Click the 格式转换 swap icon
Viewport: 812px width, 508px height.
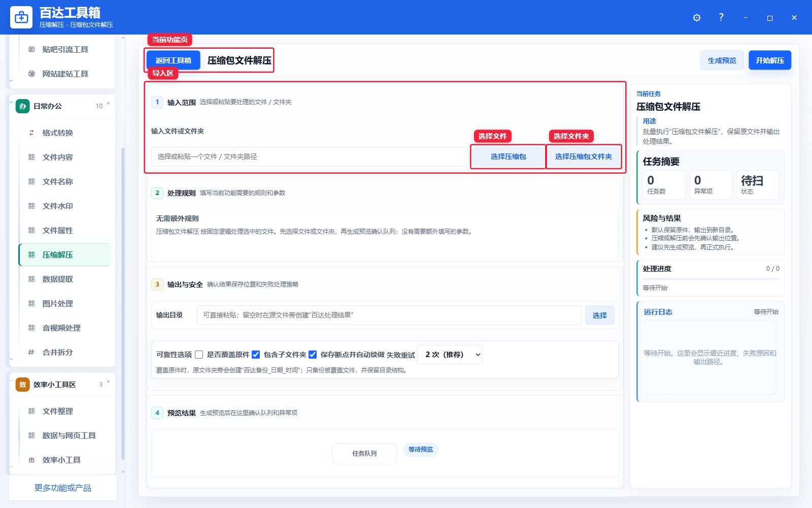[x=31, y=133]
